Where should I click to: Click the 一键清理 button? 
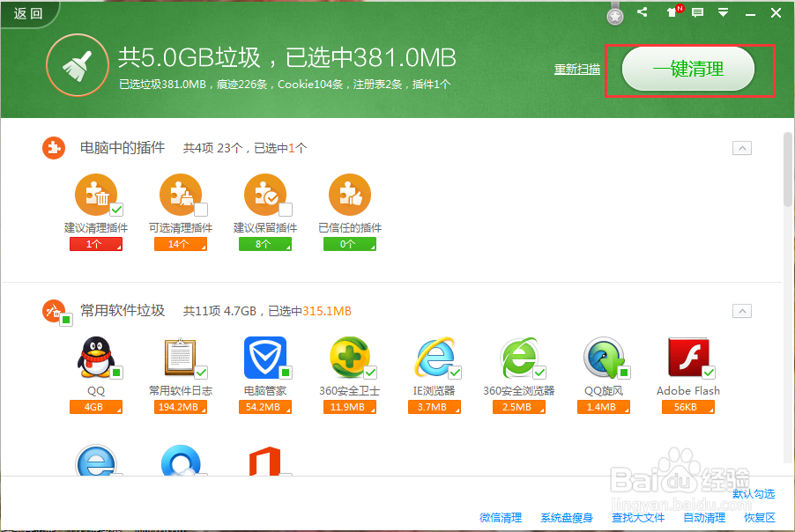pos(691,70)
